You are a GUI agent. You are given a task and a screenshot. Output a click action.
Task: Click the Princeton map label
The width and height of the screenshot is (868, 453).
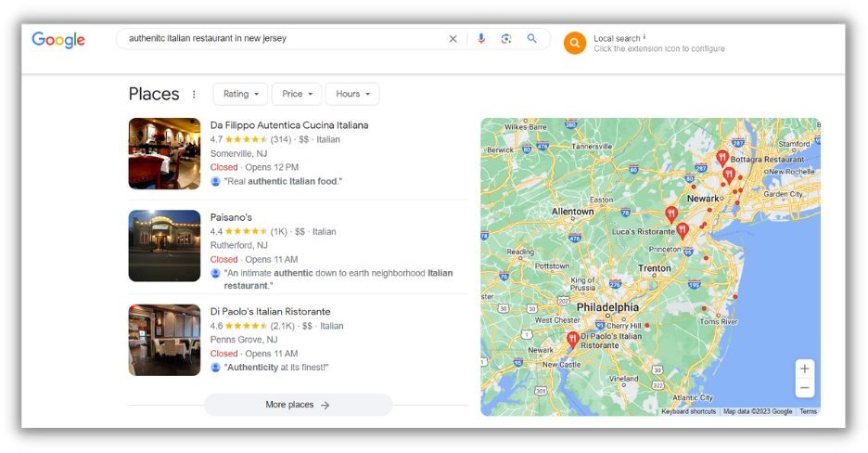[665, 250]
